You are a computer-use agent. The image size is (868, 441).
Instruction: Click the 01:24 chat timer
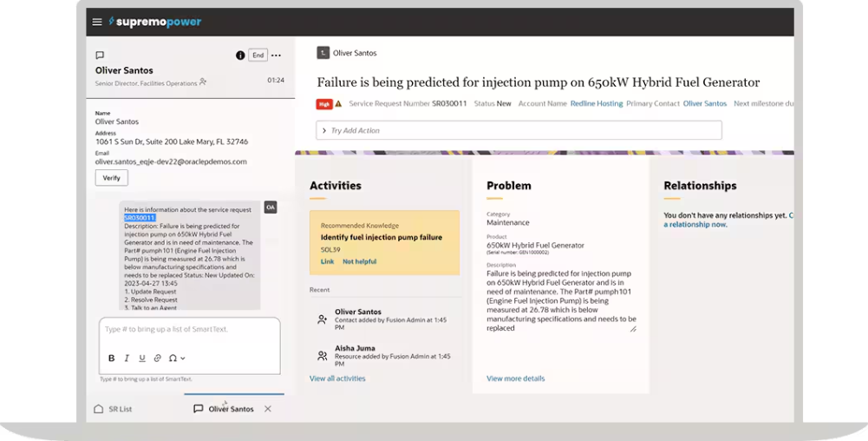pyautogui.click(x=276, y=81)
